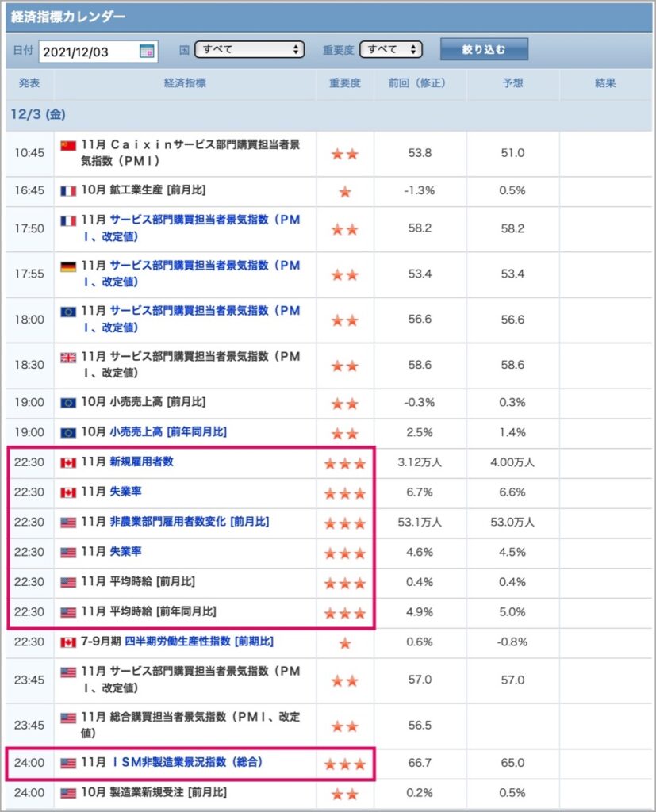Click the 経済指標 column header
Viewport: 656px width, 812px height.
(x=185, y=82)
